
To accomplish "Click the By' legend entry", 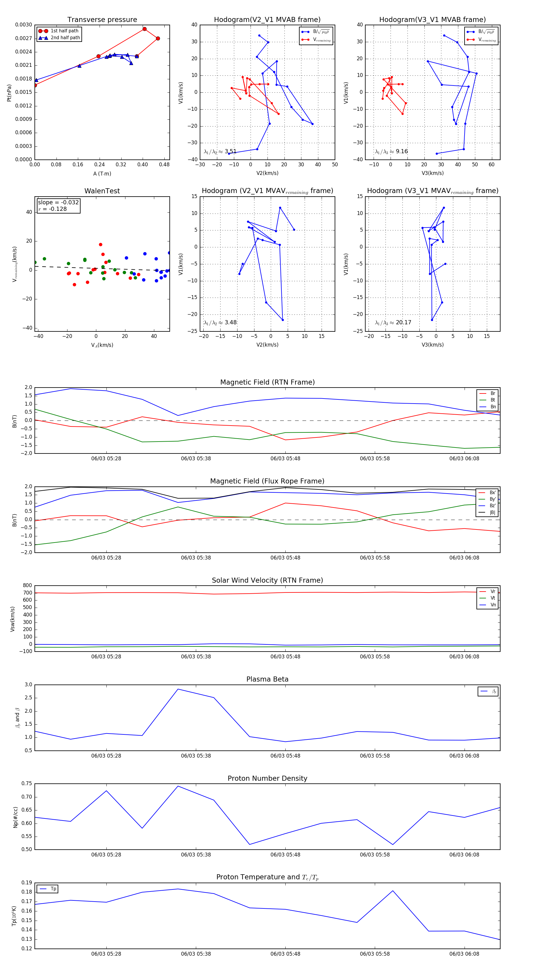I will pyautogui.click(x=487, y=499).
